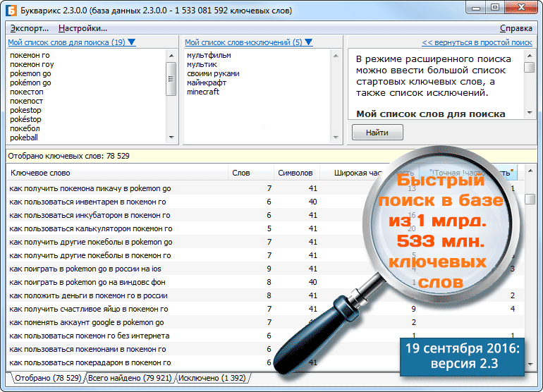543x392 pixels.
Task: Select 'pokemon go' in search list
Action: click(x=30, y=73)
